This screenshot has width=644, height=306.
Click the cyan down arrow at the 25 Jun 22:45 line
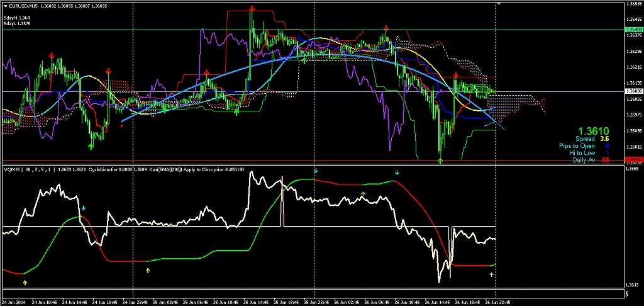(x=316, y=170)
